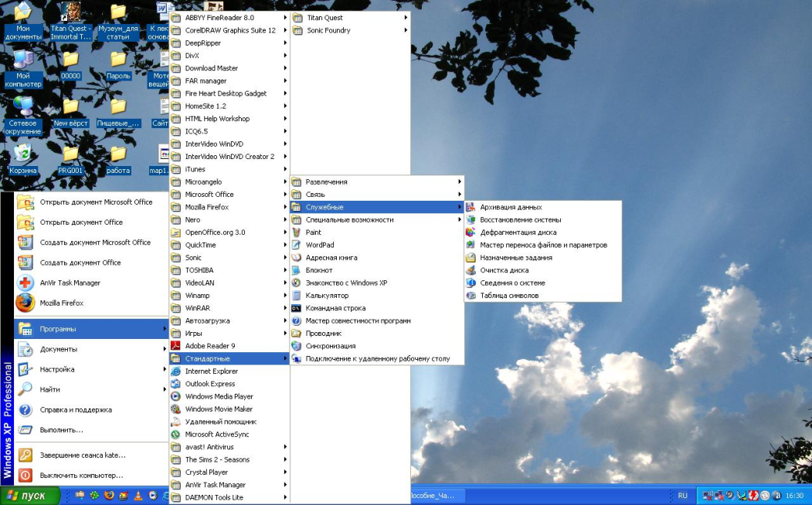Expand CorelDRAW Graphics Suite 12 folder

229,31
